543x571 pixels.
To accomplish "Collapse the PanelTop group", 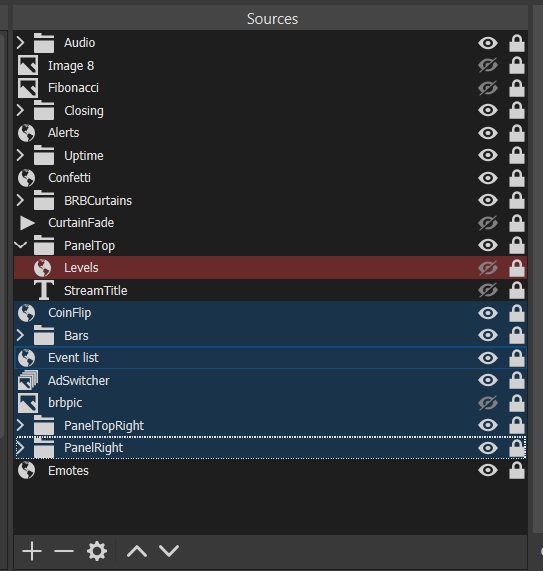I will pos(21,245).
